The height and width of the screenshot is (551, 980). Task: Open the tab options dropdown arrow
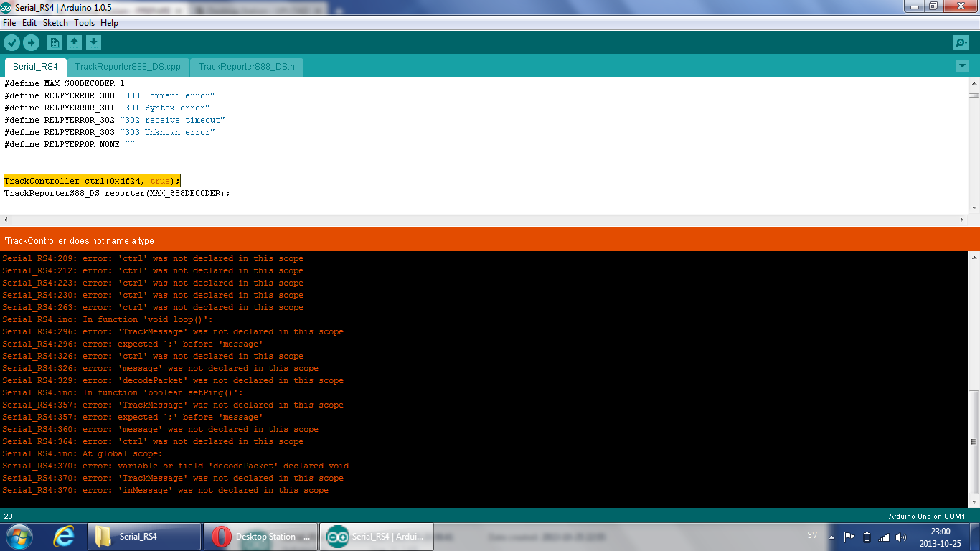[x=962, y=66]
